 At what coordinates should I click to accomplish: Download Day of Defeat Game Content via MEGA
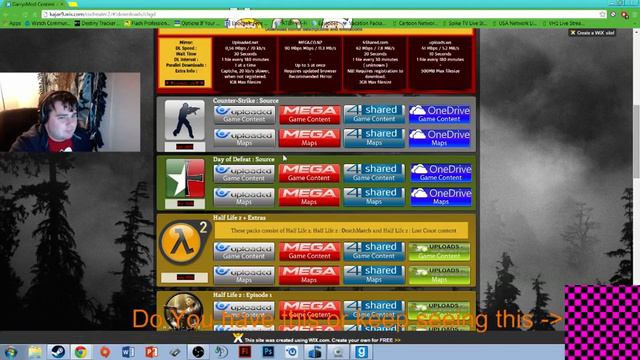[x=309, y=173]
